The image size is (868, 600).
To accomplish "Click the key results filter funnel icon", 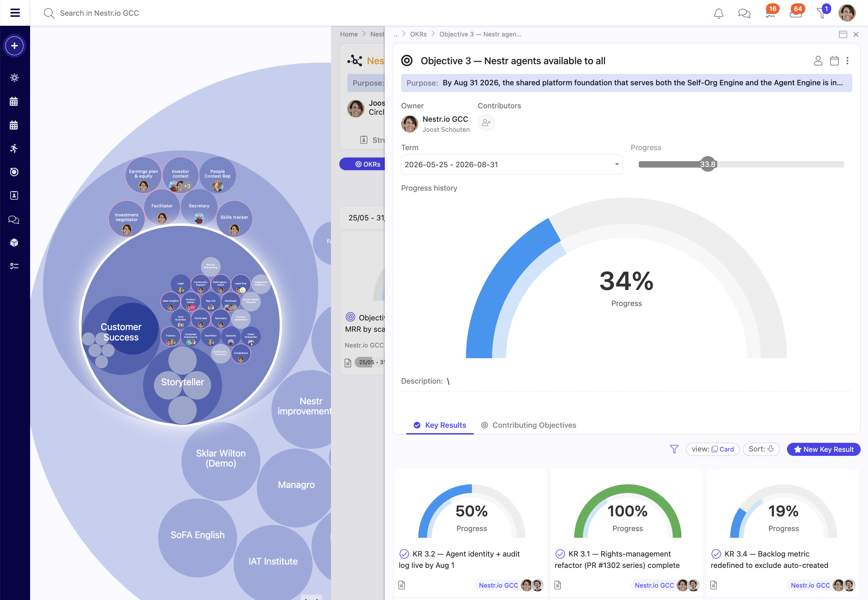I will click(674, 449).
